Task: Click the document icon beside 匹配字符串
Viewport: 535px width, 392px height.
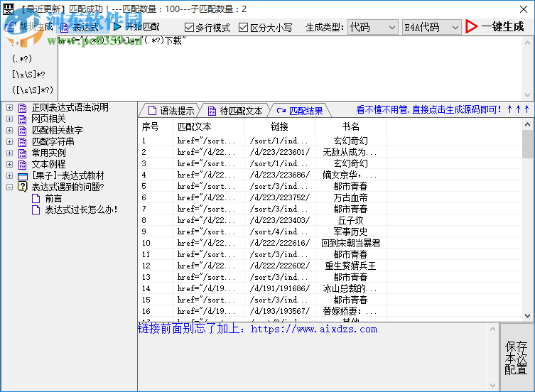Action: 23,141
